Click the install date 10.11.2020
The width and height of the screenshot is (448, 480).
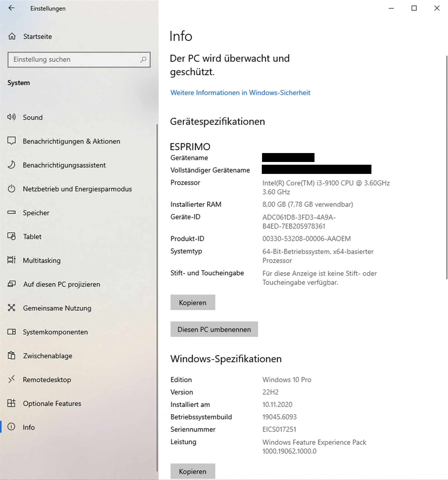point(277,404)
